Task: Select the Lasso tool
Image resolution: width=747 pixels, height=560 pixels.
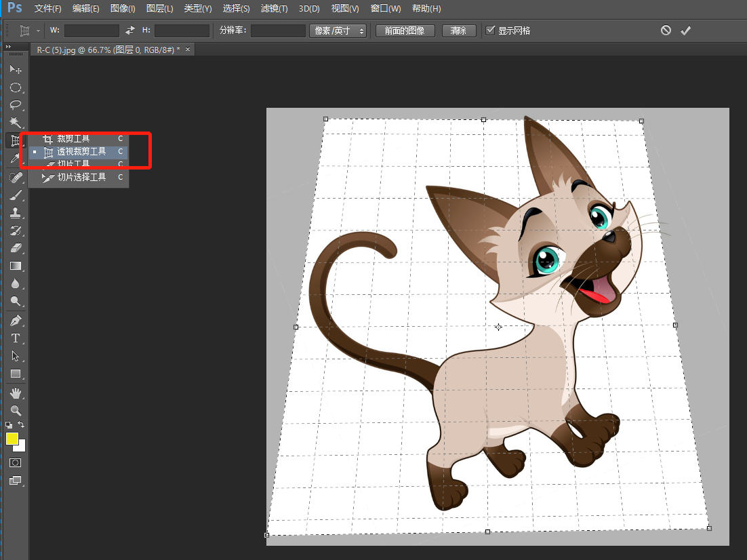Action: [x=15, y=105]
